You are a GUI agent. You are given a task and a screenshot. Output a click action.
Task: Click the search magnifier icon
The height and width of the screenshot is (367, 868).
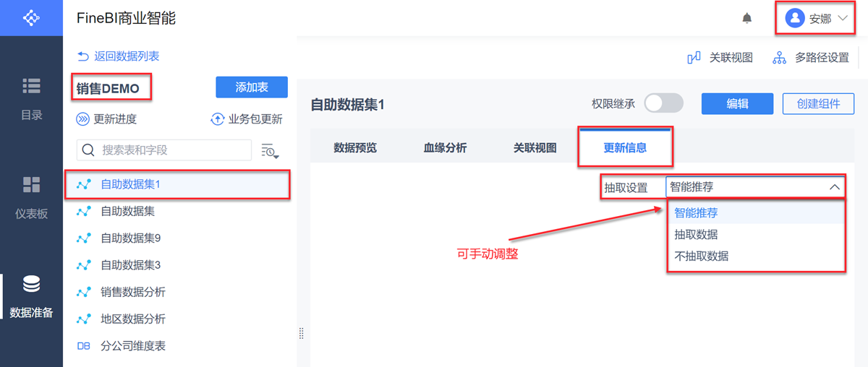click(x=89, y=150)
